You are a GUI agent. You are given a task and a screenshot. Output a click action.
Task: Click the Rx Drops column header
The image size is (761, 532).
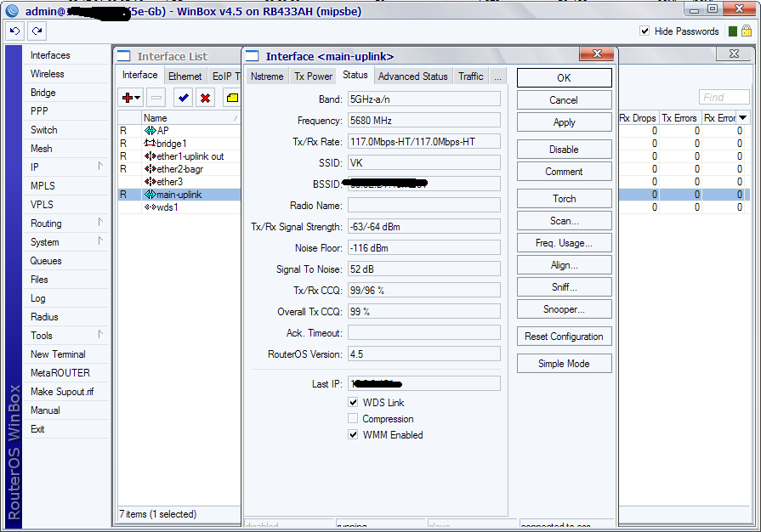pos(638,118)
